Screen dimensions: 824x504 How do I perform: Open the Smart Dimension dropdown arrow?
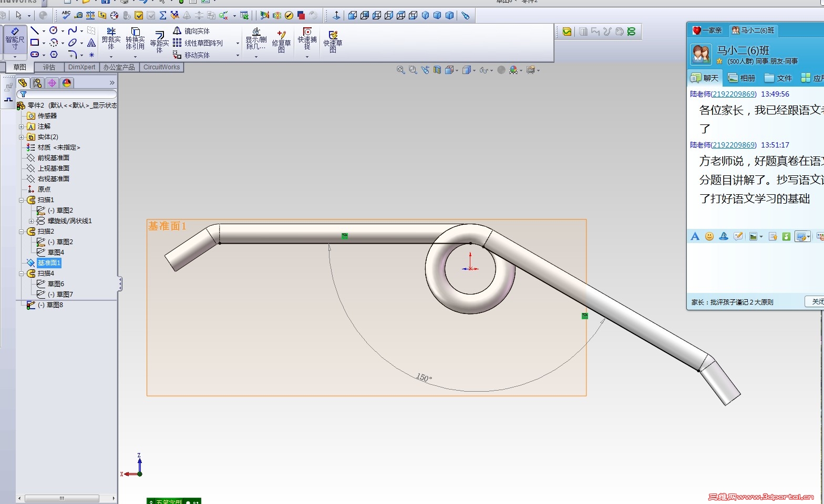[x=15, y=57]
